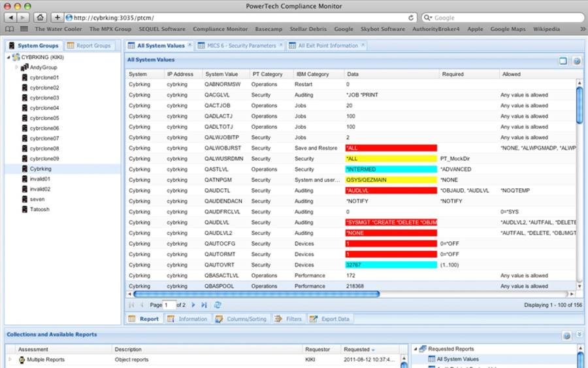Open the bookmarks book icon
588x368 pixels.
10,29
